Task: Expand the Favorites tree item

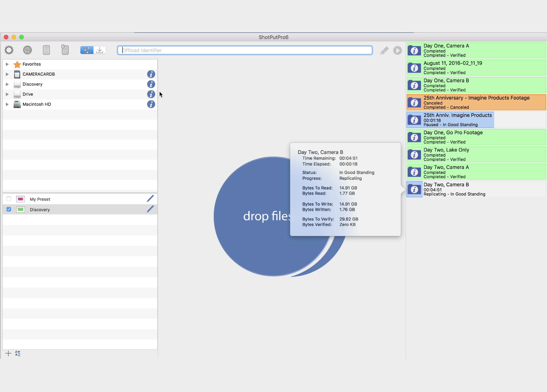Action: 7,64
